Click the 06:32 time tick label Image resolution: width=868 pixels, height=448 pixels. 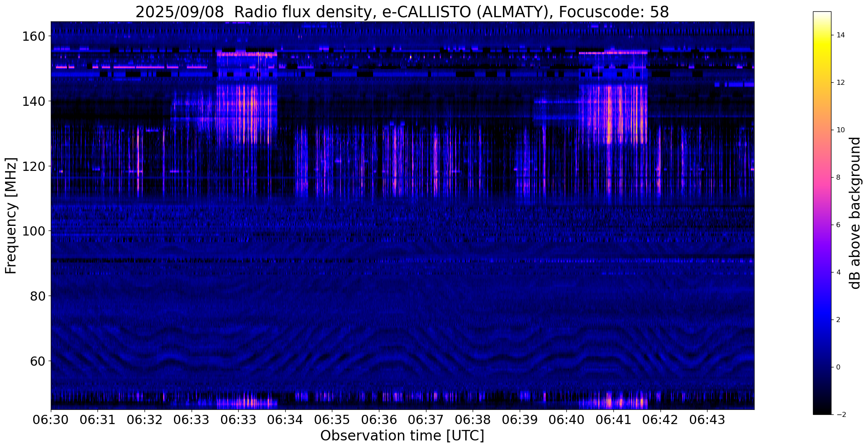[x=145, y=420]
